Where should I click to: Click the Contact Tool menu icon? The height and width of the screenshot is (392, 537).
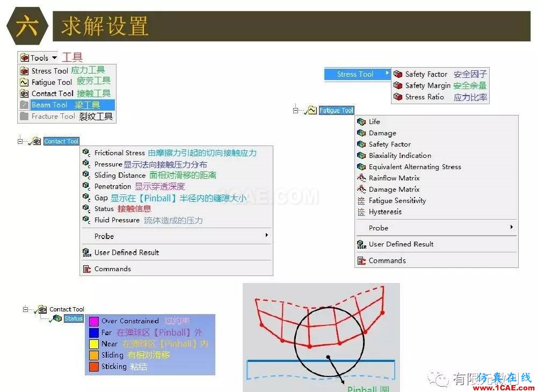24,93
